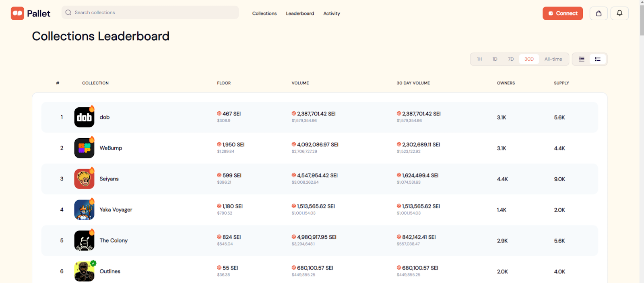Open the Seiyans collection name
The image size is (644, 283).
[109, 179]
